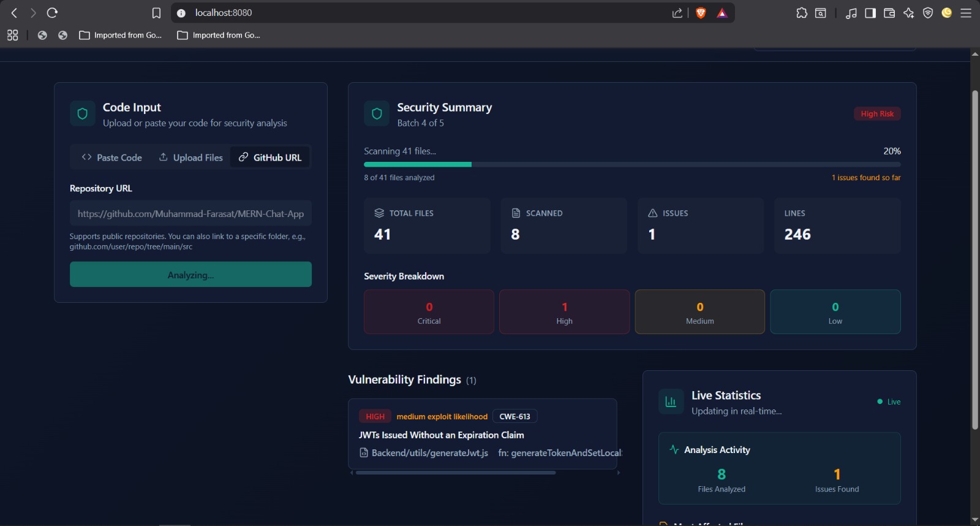This screenshot has height=526, width=980.
Task: Click the file icon beside Backend/utils/generateJwt.js
Action: coord(364,453)
